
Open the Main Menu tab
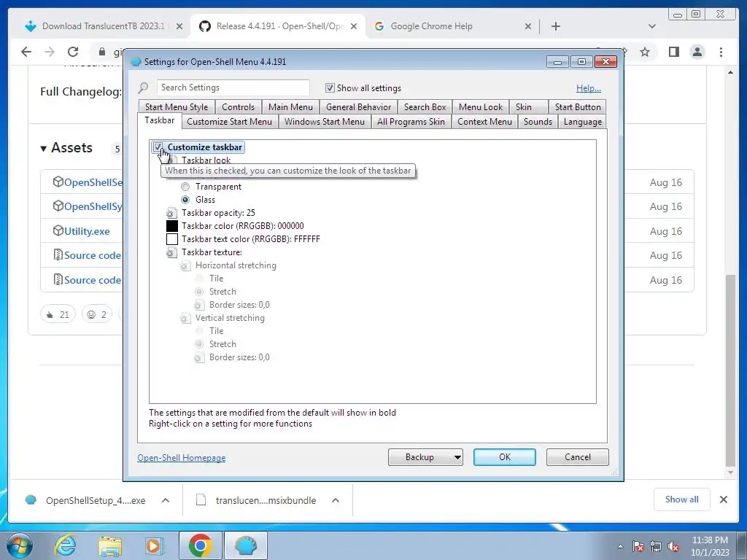click(290, 107)
